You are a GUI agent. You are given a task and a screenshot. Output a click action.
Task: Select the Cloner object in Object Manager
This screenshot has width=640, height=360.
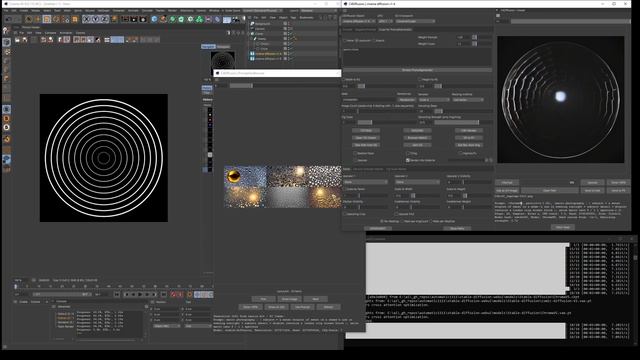click(260, 33)
